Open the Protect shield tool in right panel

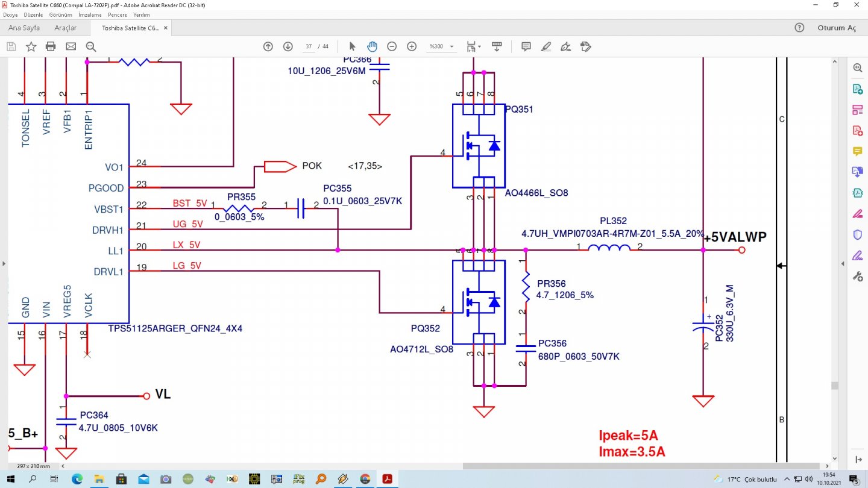(x=857, y=234)
